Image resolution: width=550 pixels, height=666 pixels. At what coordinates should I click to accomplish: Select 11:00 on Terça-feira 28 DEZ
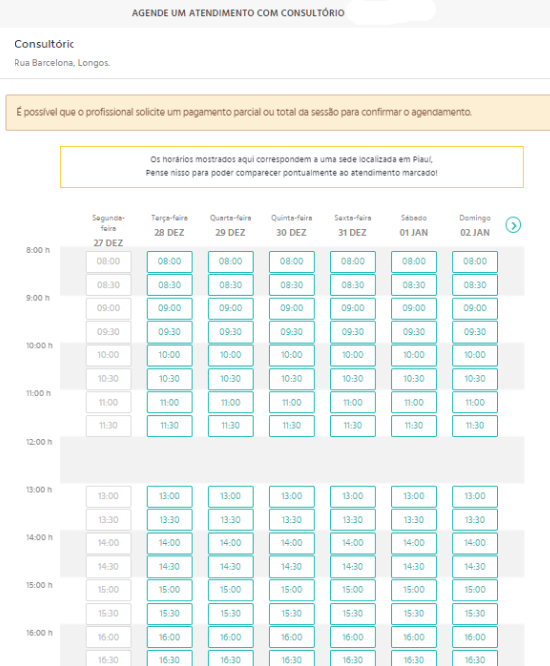pyautogui.click(x=169, y=402)
